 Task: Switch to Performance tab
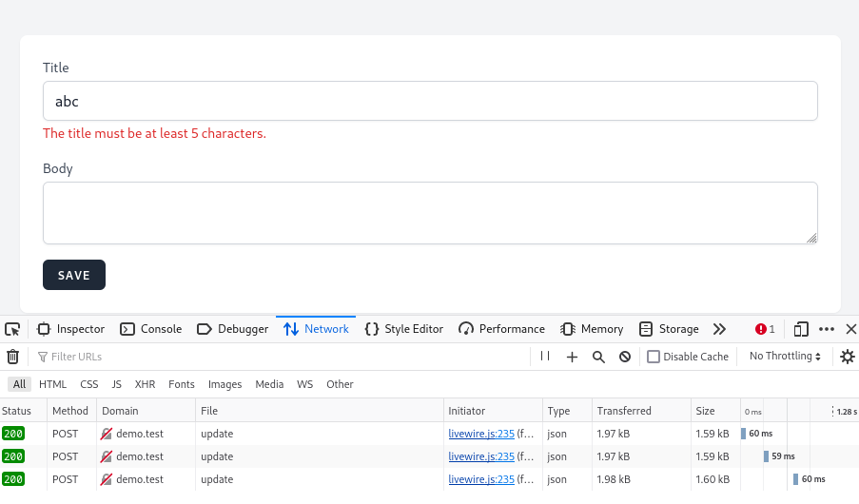[502, 329]
